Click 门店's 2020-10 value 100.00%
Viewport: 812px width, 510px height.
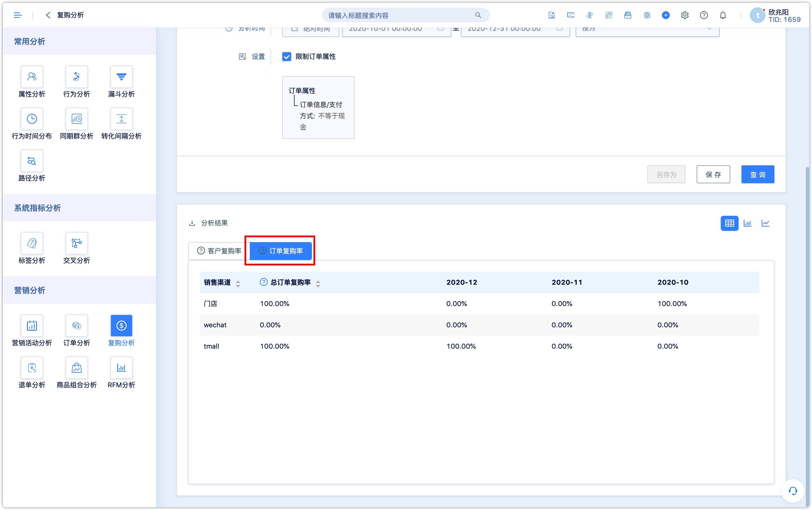click(672, 303)
